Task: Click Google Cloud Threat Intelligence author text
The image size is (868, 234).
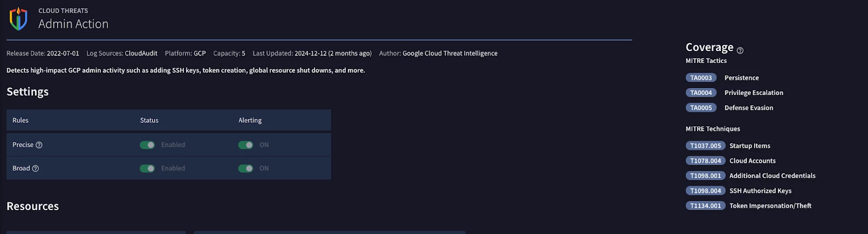Action: 450,53
